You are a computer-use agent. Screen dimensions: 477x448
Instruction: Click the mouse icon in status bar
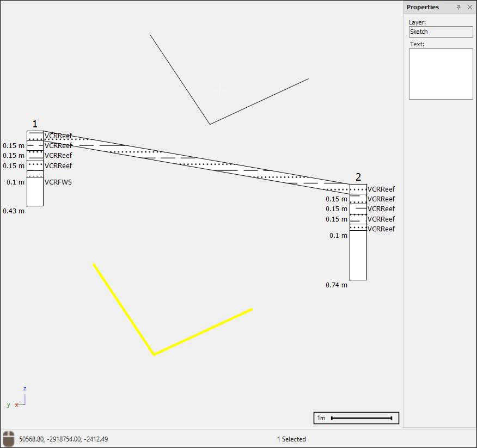pos(9,439)
